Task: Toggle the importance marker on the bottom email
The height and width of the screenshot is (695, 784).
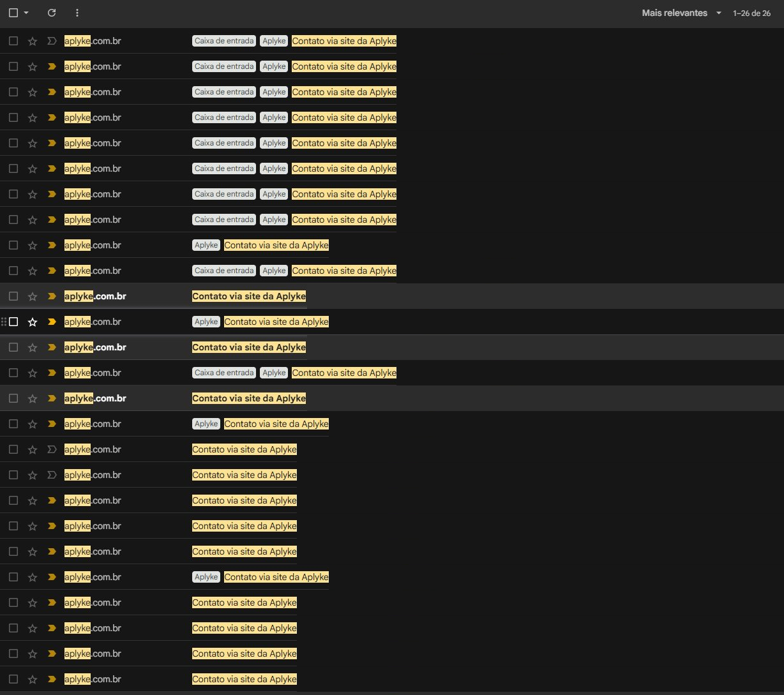Action: [x=52, y=679]
